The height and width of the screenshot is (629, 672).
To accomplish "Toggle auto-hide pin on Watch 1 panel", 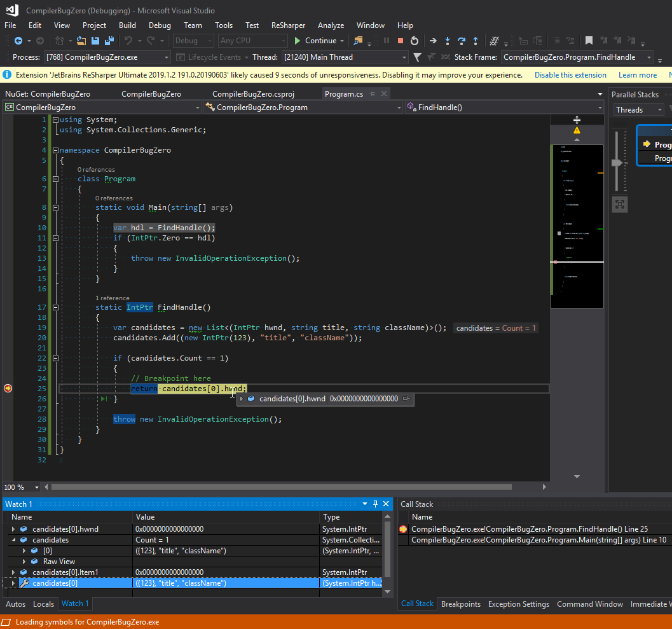I will point(375,504).
